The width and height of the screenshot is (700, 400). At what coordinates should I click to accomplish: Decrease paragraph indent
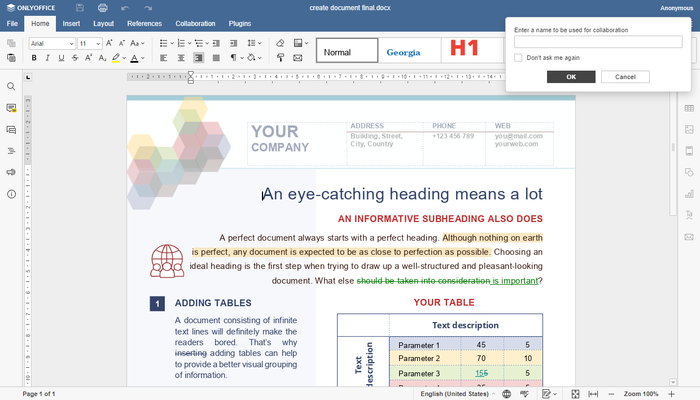tap(216, 43)
